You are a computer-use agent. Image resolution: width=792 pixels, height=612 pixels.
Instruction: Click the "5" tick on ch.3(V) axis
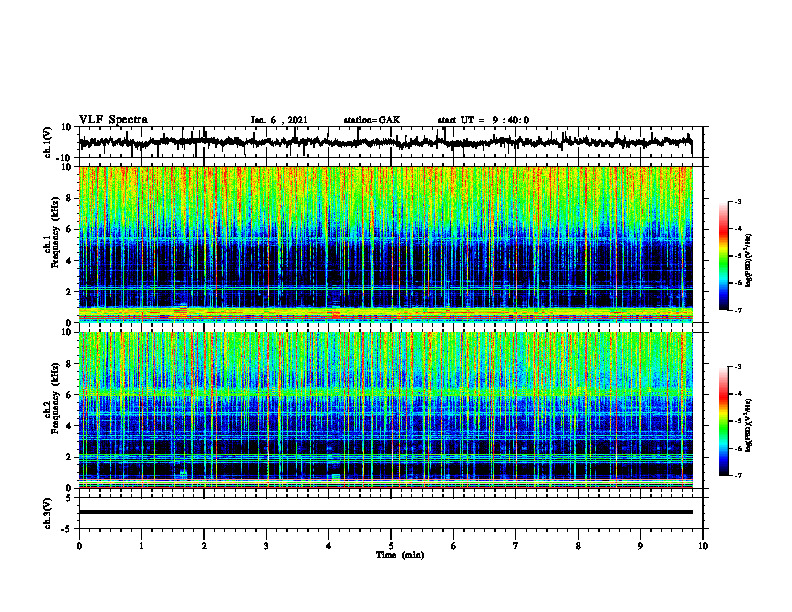69,498
